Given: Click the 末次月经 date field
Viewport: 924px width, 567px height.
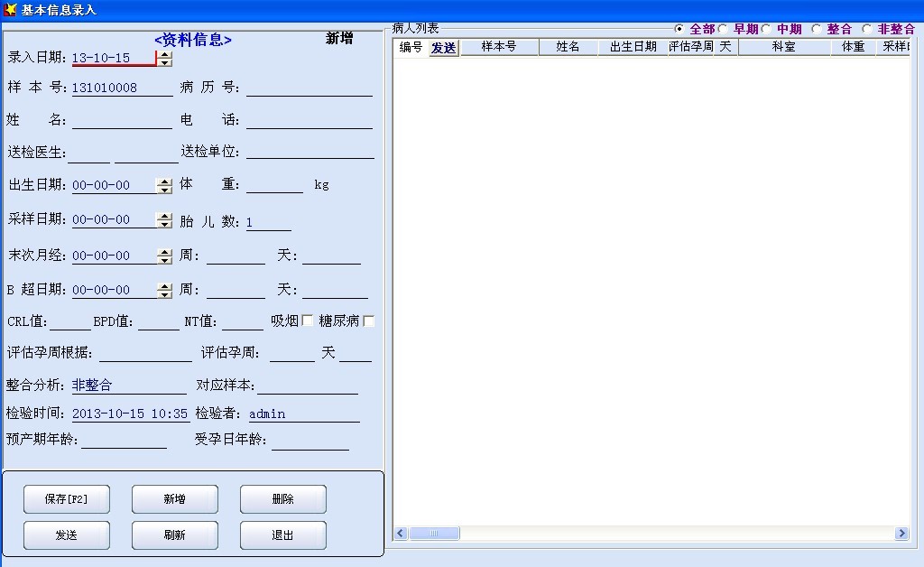Looking at the screenshot, I should [115, 256].
